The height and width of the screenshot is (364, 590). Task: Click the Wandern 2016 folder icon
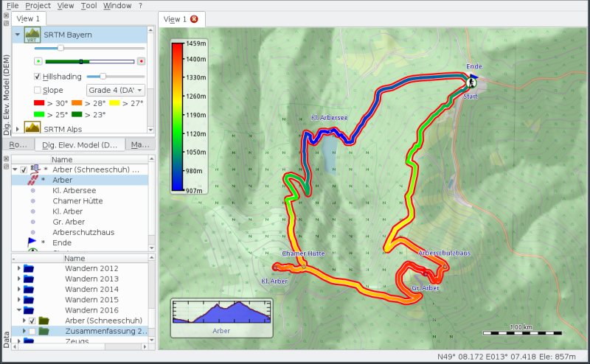(x=29, y=310)
